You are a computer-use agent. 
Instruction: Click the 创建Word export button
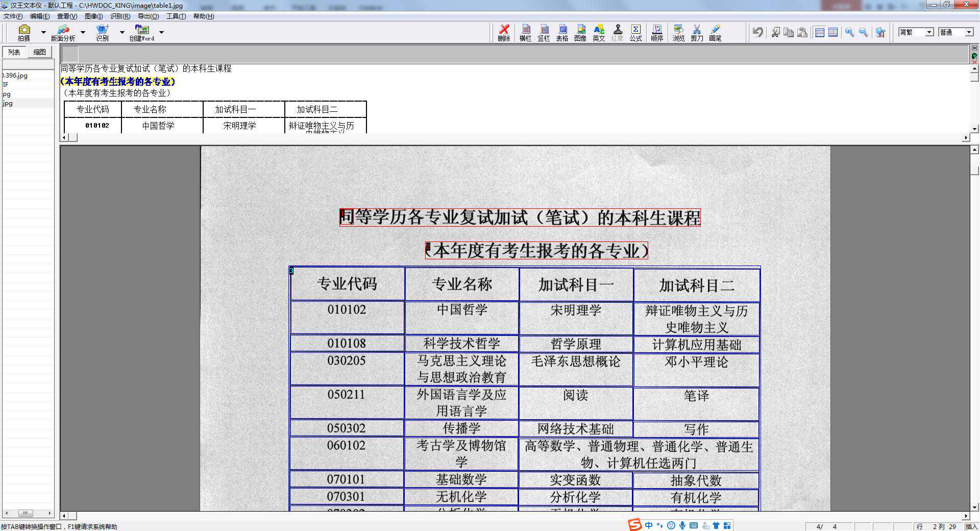141,32
